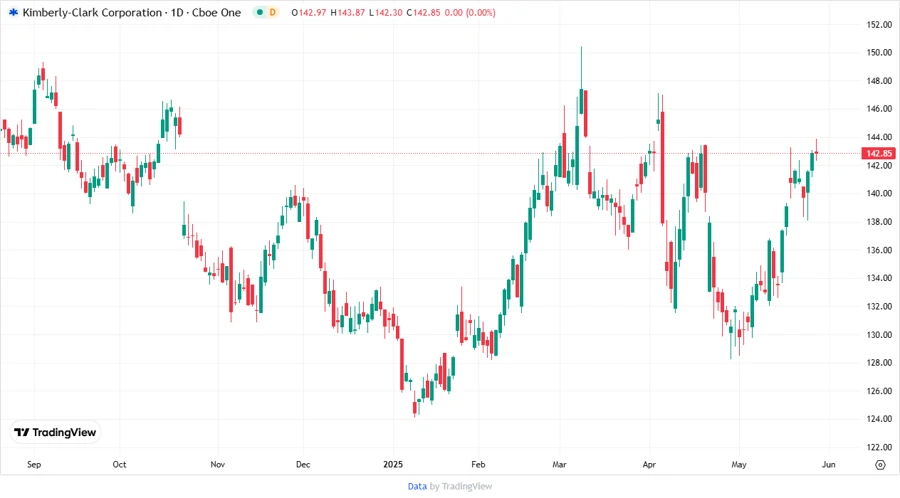
Task: Click the red 142.85 current price label
Action: 879,153
